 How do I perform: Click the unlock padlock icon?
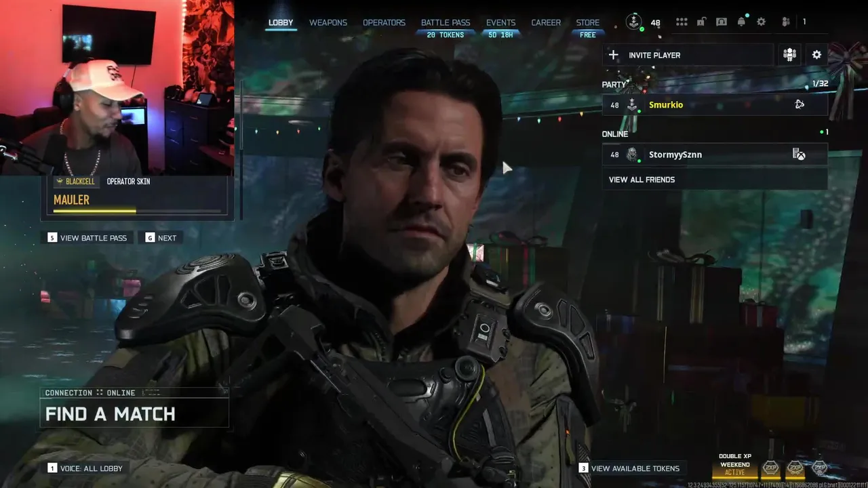click(x=701, y=22)
